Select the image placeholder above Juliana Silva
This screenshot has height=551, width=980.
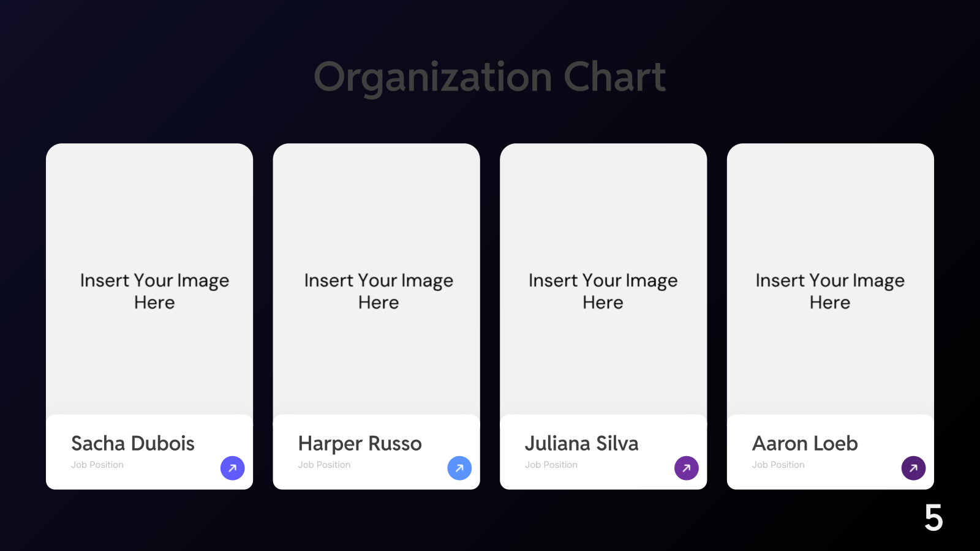point(603,279)
